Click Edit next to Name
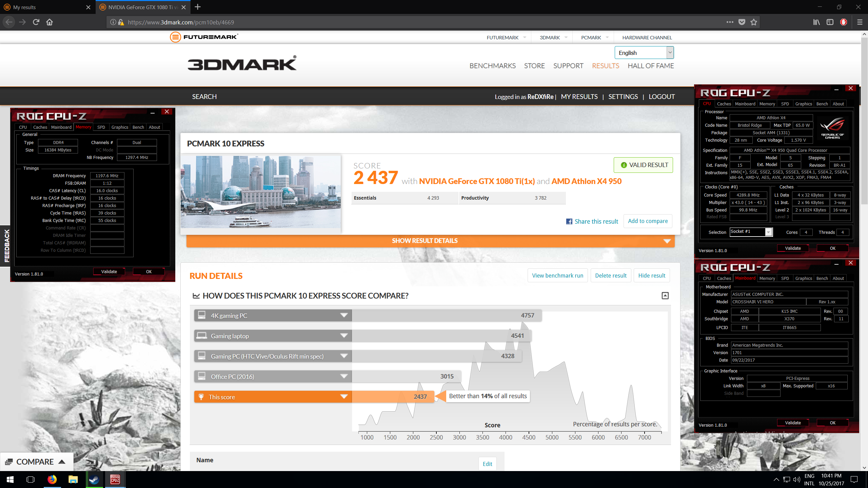The image size is (868, 488). pyautogui.click(x=487, y=464)
